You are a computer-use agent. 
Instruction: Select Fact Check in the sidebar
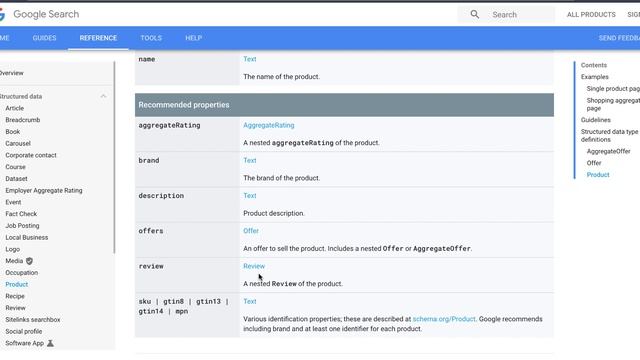pyautogui.click(x=21, y=214)
